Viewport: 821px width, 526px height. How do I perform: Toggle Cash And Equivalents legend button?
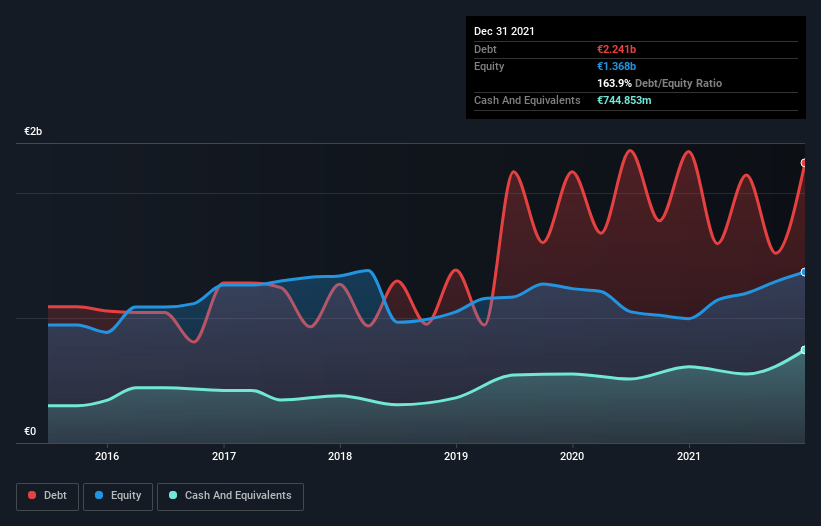click(x=230, y=496)
